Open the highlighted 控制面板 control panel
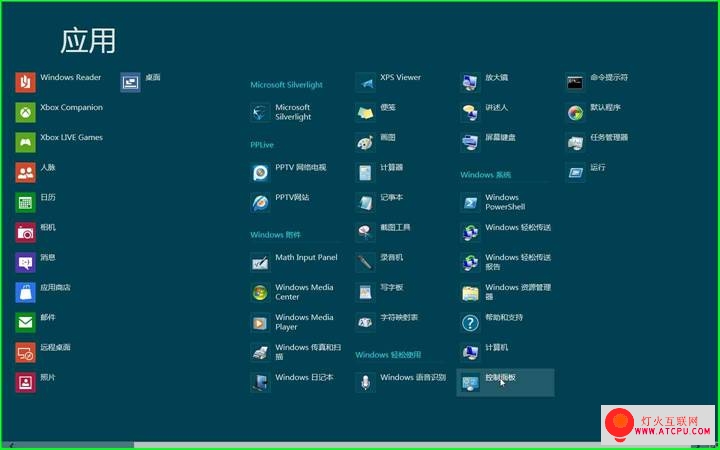The width and height of the screenshot is (720, 450). (x=506, y=382)
